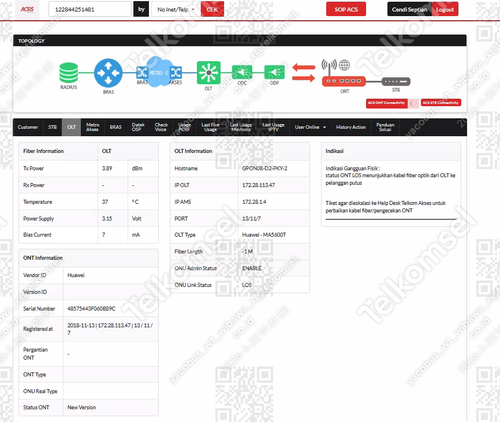
Task: Click the IP AMS value 172.28.1.4
Action: coord(254,202)
